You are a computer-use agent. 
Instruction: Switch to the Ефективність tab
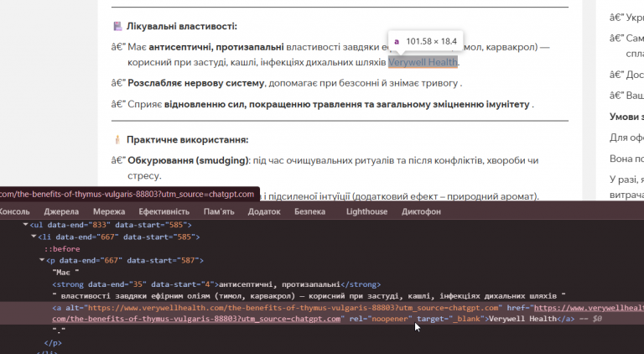point(164,211)
